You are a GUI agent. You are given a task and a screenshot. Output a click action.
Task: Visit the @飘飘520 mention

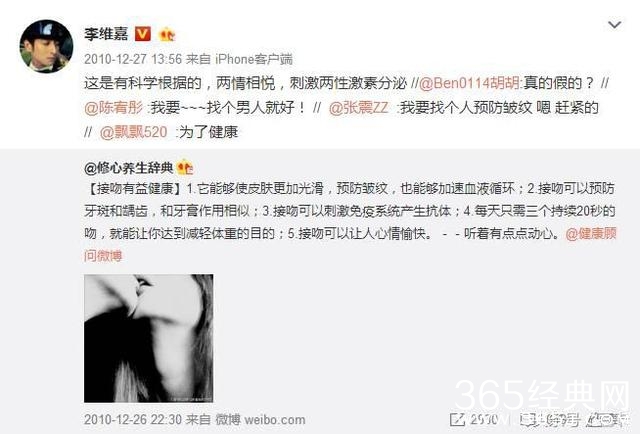(x=133, y=132)
